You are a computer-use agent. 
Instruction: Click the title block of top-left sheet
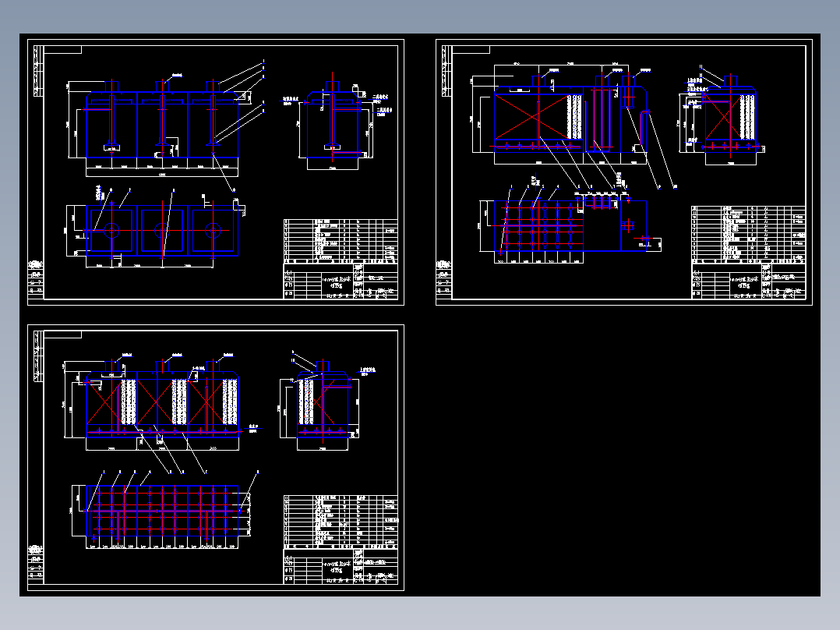(341, 281)
